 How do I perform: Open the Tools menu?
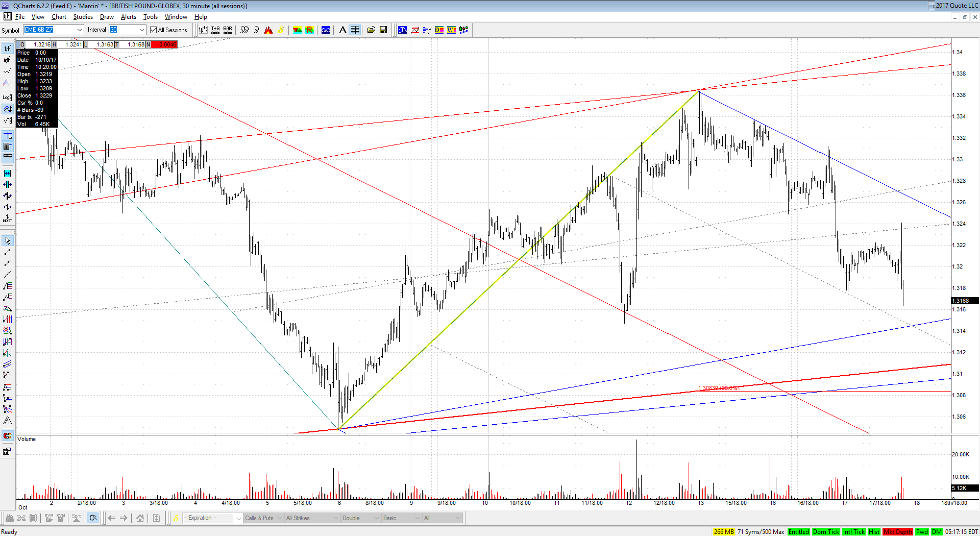151,17
